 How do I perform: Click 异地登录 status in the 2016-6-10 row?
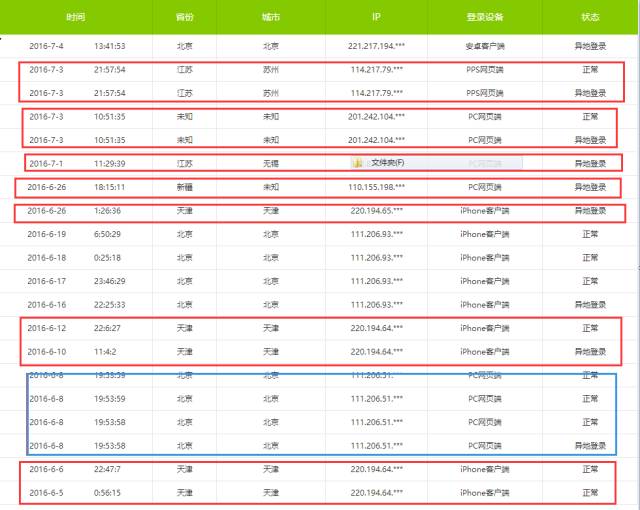coord(590,352)
